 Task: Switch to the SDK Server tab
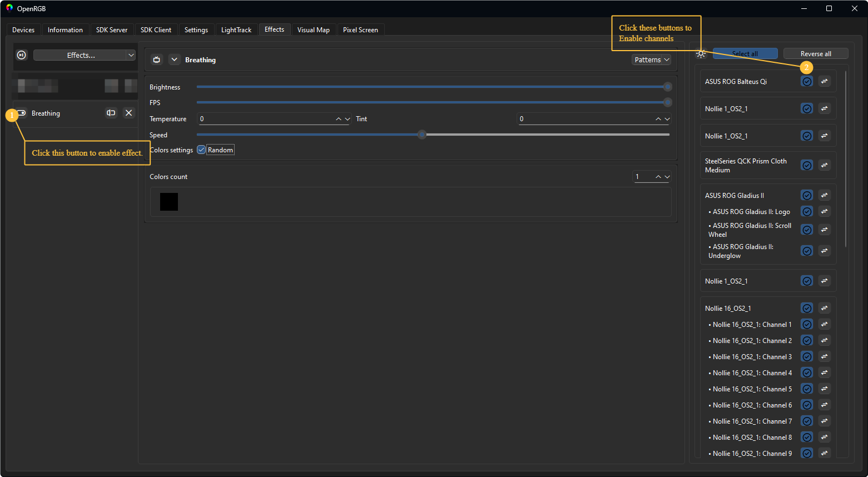coord(112,30)
